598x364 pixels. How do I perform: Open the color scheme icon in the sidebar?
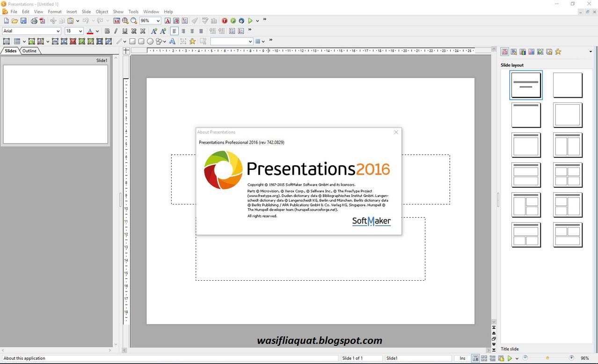point(523,52)
